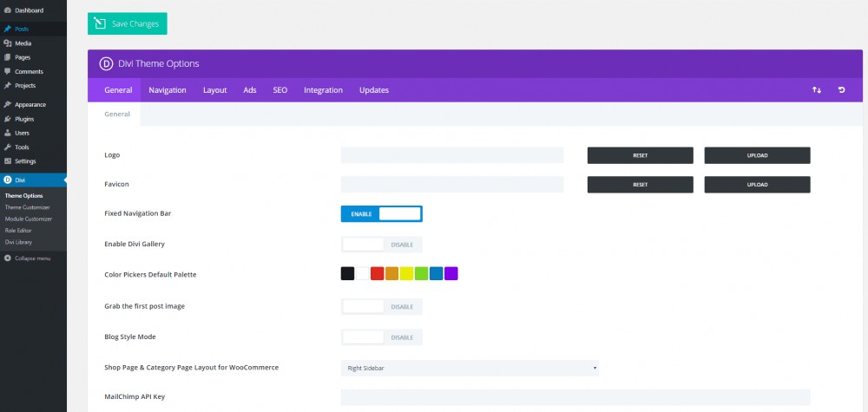868x412 pixels.
Task: Open the Integration tab
Action: 323,90
